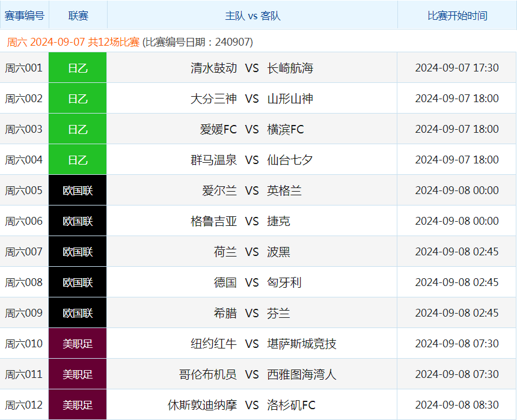Image resolution: width=517 pixels, height=420 pixels.
Task: Click the 比赛开始时间 column header
Action: click(457, 16)
